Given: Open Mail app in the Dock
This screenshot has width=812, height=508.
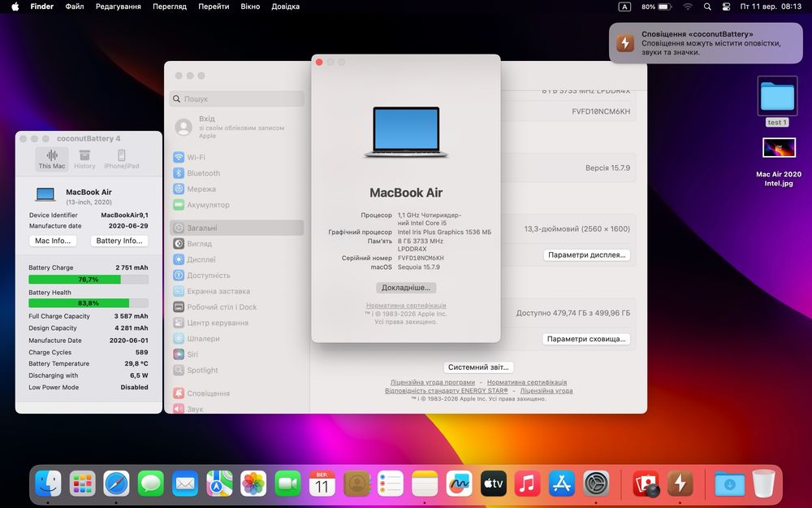Looking at the screenshot, I should point(185,484).
